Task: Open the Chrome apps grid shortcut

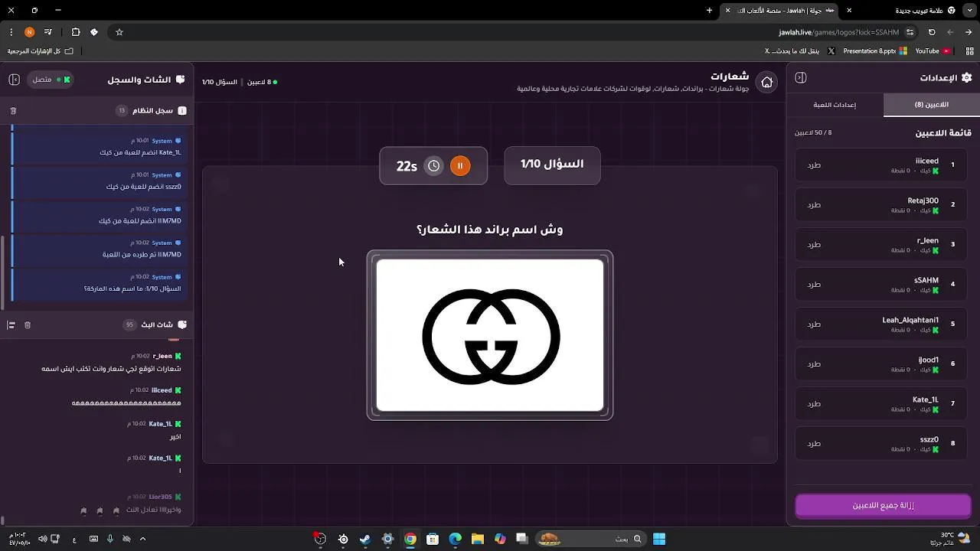Action: 970,51
